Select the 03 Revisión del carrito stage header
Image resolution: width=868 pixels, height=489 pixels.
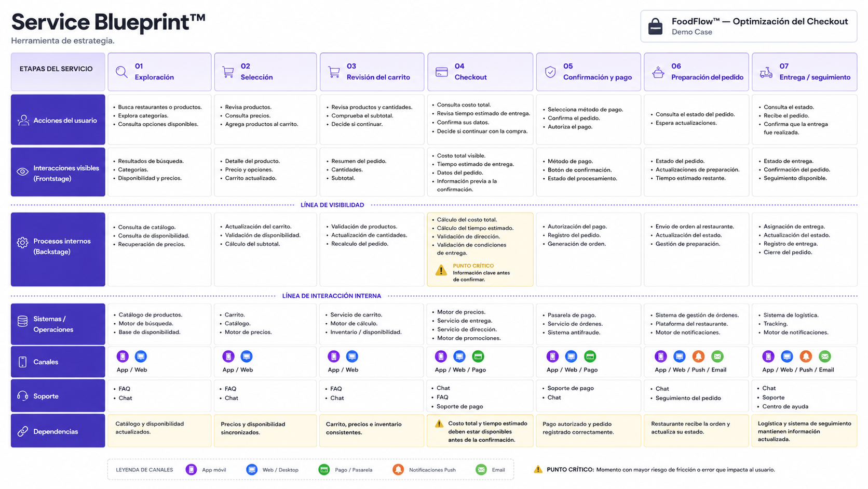click(372, 72)
